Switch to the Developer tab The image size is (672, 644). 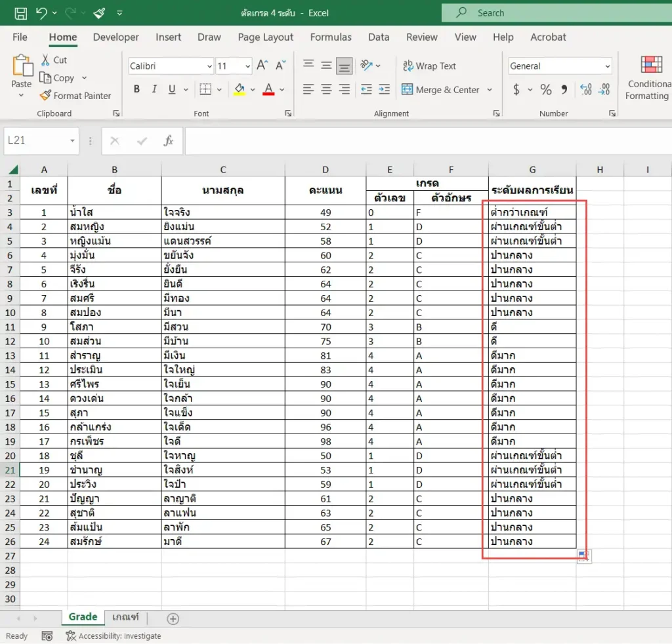115,37
